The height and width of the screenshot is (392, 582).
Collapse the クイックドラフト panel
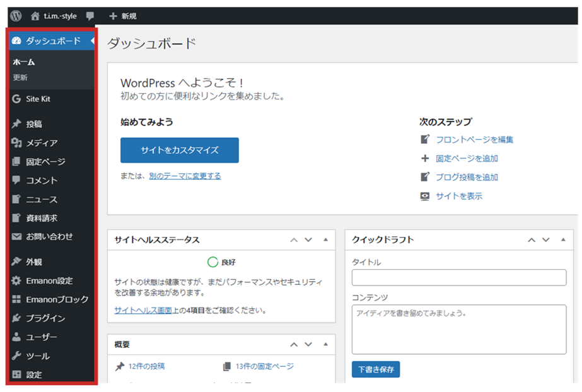563,239
